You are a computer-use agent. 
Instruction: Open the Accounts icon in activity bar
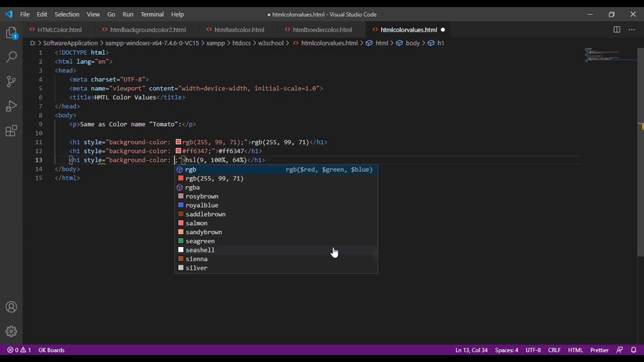[x=11, y=307]
